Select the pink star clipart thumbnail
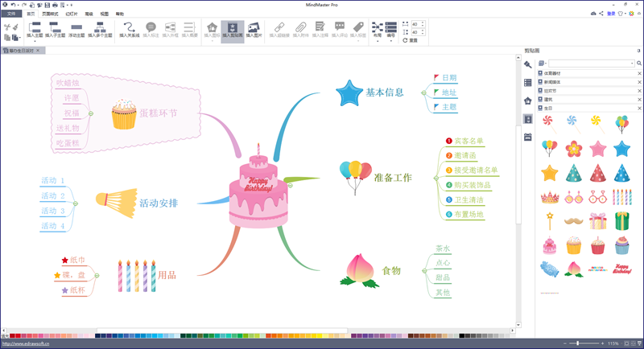Image resolution: width=644 pixels, height=349 pixels. pyautogui.click(x=597, y=149)
